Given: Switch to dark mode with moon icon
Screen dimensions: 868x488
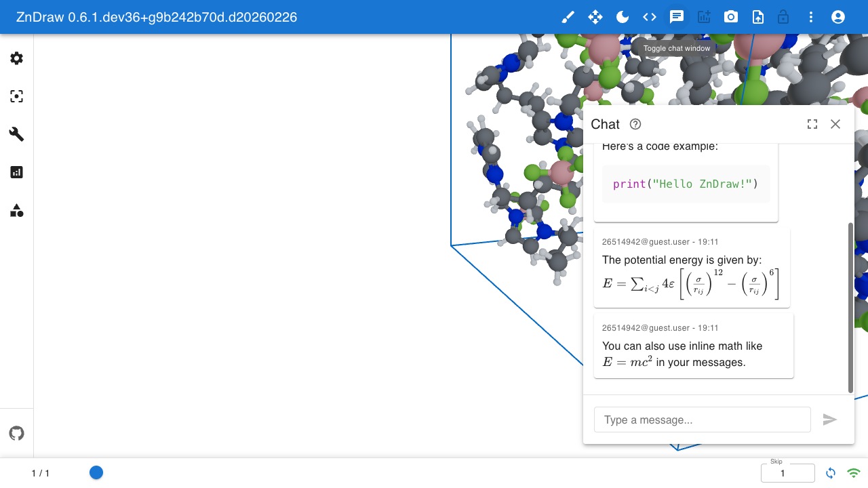Looking at the screenshot, I should click(x=623, y=17).
